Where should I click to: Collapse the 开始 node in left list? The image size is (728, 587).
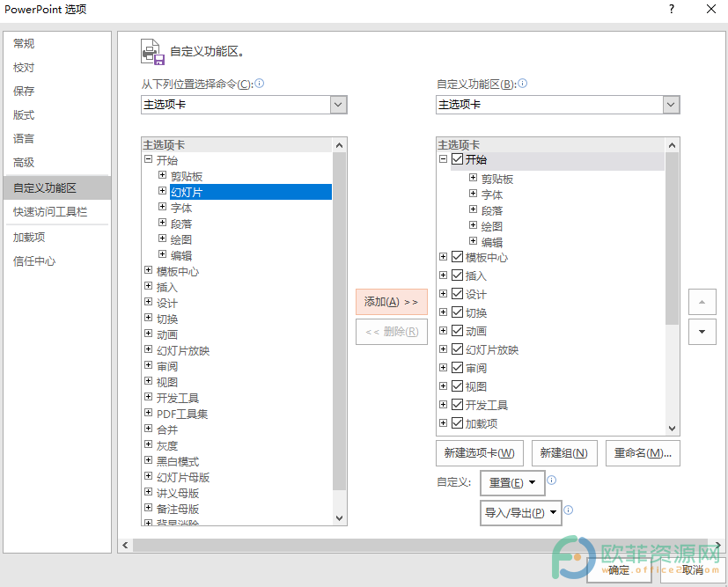click(x=148, y=159)
